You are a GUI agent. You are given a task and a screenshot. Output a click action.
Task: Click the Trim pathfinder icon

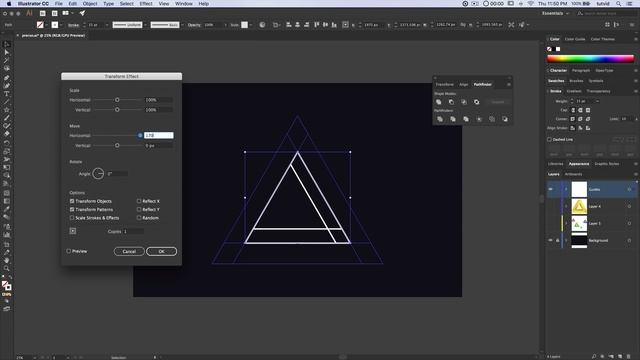[x=453, y=119]
